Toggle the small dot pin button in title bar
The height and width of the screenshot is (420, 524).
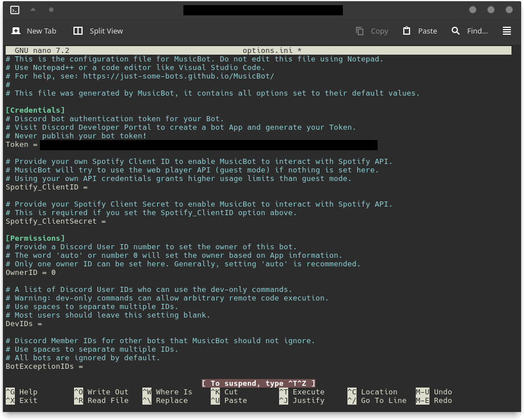coord(51,10)
